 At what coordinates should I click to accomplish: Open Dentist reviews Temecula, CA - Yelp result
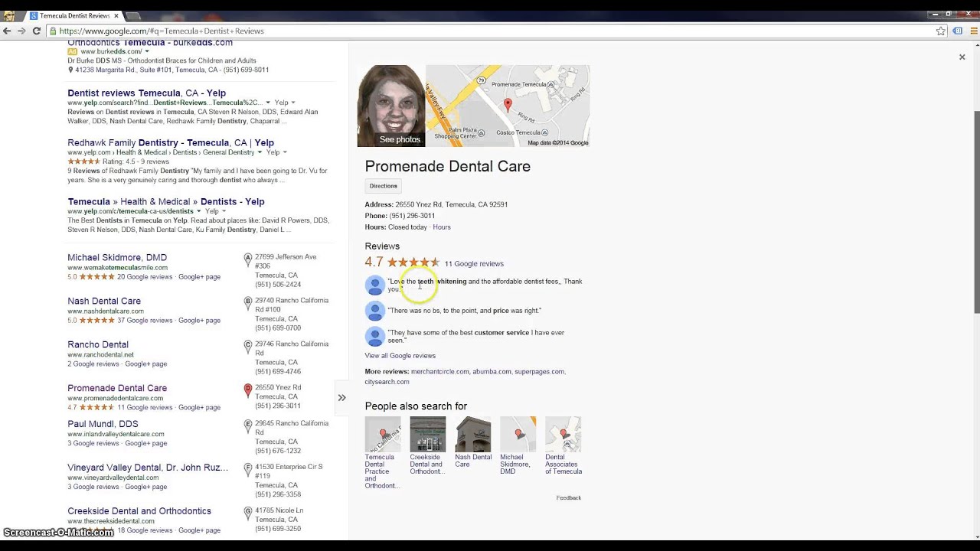(x=146, y=93)
